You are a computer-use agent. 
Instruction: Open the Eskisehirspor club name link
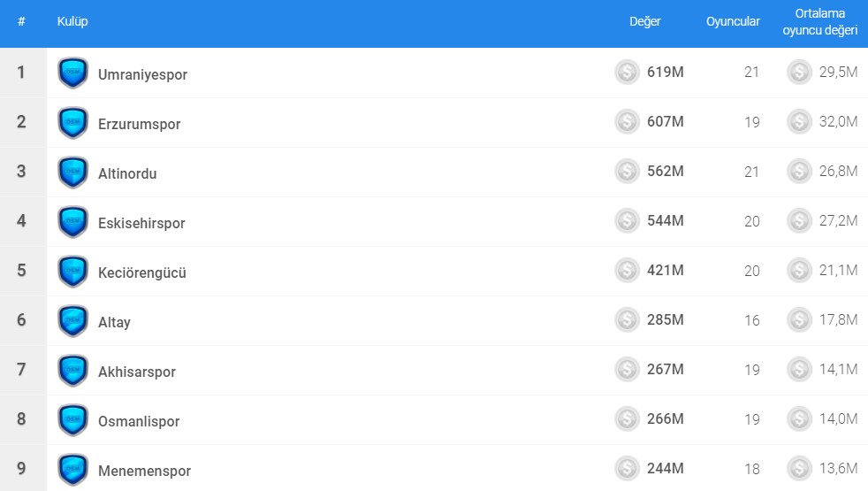point(141,223)
